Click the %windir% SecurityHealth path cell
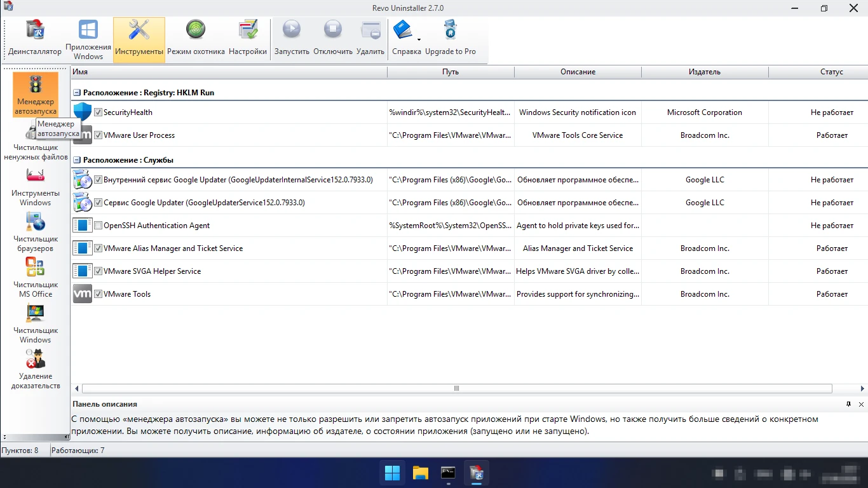The height and width of the screenshot is (488, 868). click(451, 112)
